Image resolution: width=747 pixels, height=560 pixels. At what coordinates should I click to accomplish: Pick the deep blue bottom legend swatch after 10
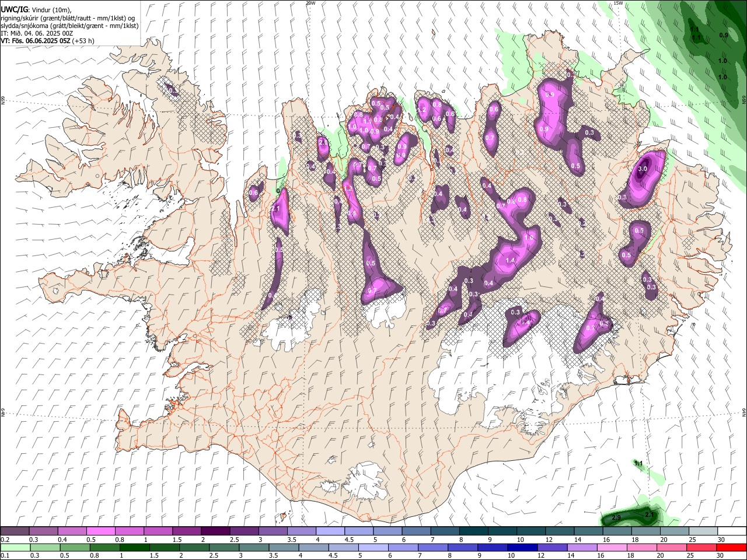click(x=522, y=548)
